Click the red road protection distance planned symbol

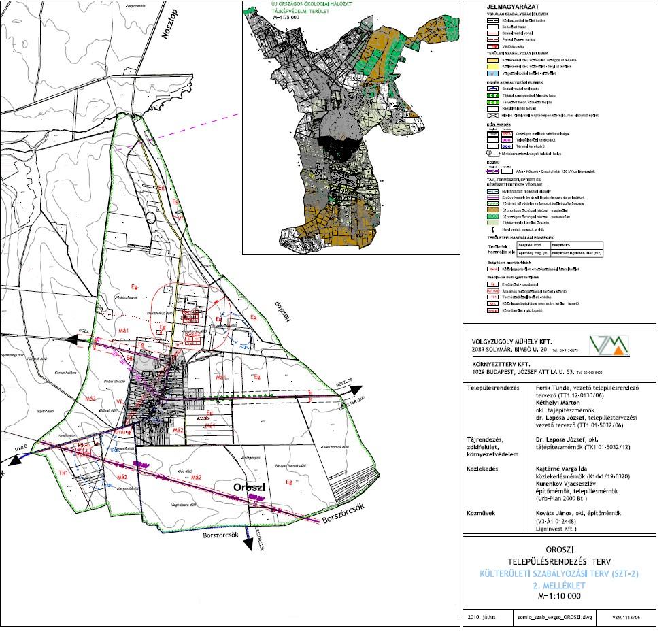(x=507, y=134)
